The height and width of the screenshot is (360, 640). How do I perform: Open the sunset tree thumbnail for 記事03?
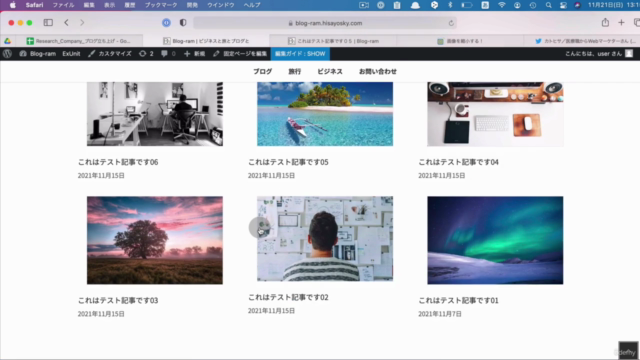pyautogui.click(x=155, y=240)
